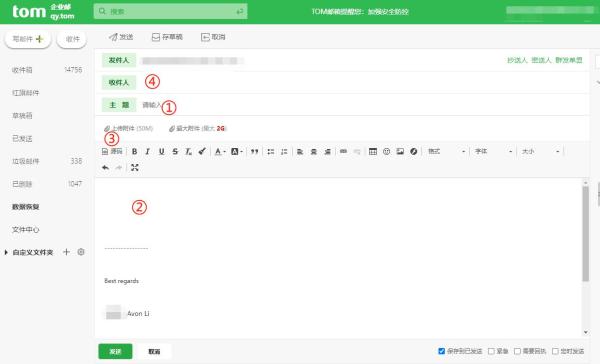Undo the last edit
The height and width of the screenshot is (364, 600).
[106, 168]
